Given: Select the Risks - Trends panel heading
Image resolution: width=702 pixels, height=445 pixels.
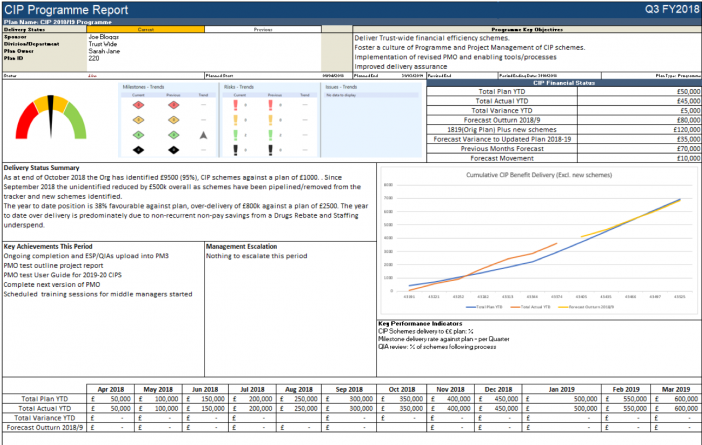Looking at the screenshot, I should click(239, 87).
